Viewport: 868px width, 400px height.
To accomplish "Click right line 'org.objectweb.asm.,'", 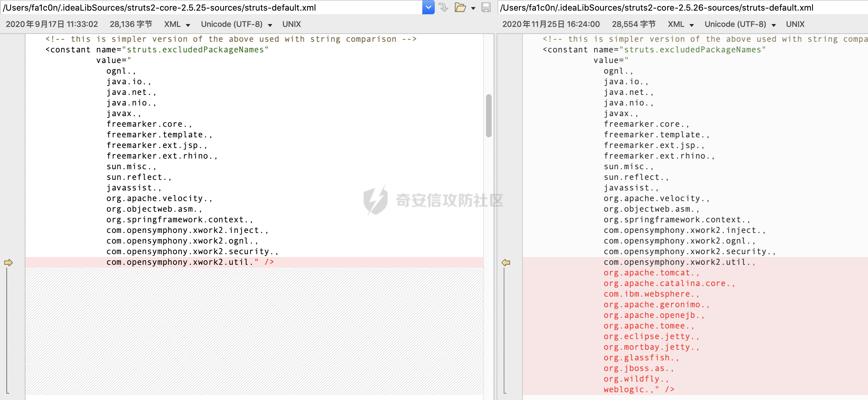I will point(652,209).
